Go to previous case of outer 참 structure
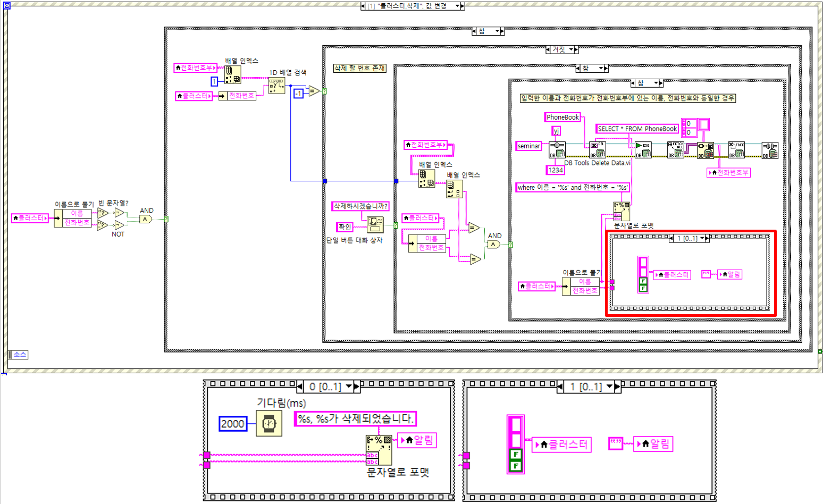 [474, 31]
